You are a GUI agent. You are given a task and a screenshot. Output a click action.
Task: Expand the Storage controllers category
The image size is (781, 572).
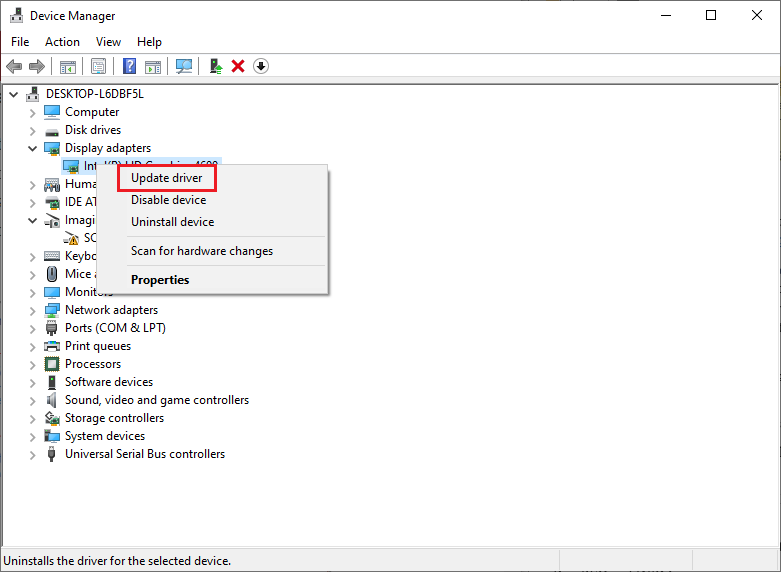pos(33,419)
